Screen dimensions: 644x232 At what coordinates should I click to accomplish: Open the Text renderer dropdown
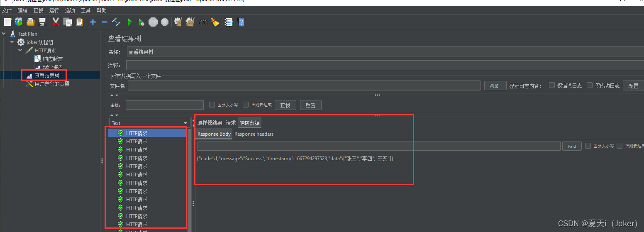coord(149,123)
